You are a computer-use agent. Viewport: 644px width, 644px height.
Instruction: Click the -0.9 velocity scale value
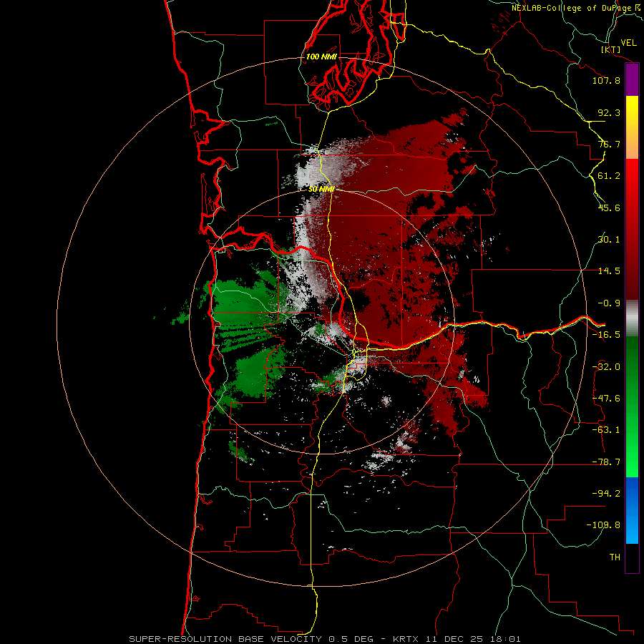click(609, 303)
